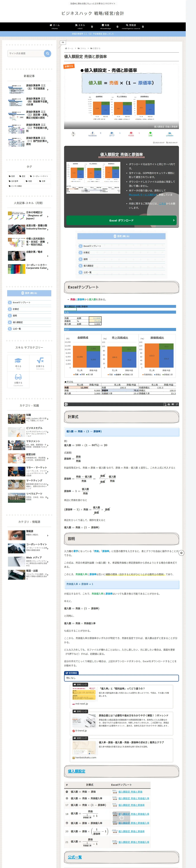
Task: Share the article on LinkedIn
Action: 170,134
